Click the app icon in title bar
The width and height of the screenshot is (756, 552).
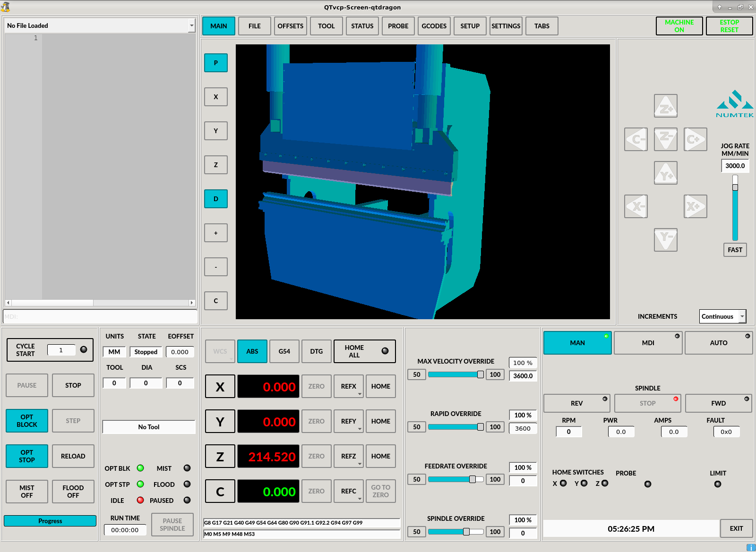click(5, 7)
